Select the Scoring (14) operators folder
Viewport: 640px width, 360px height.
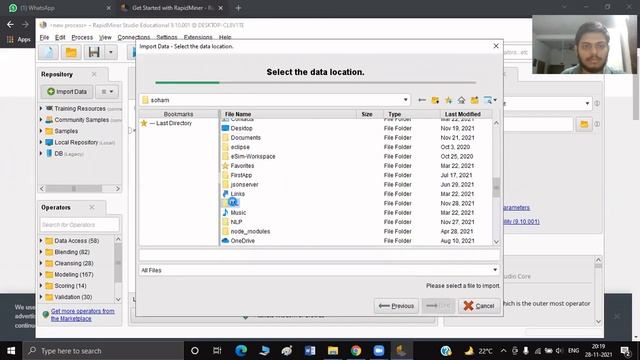click(x=70, y=286)
